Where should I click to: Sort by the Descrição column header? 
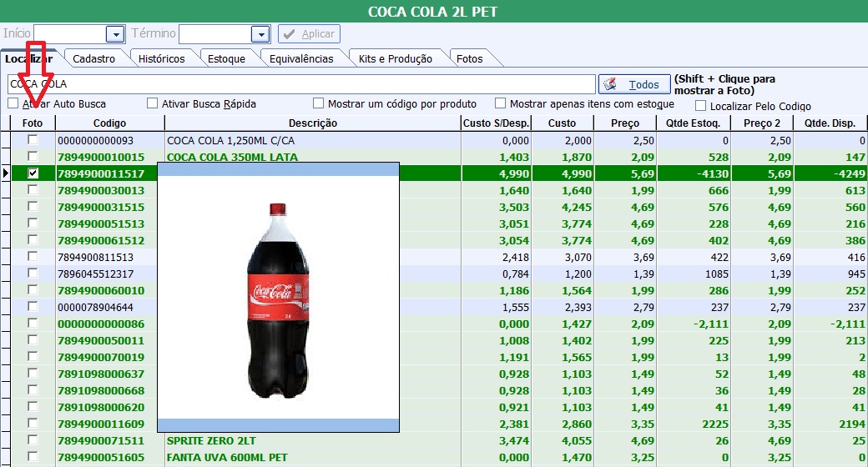313,123
